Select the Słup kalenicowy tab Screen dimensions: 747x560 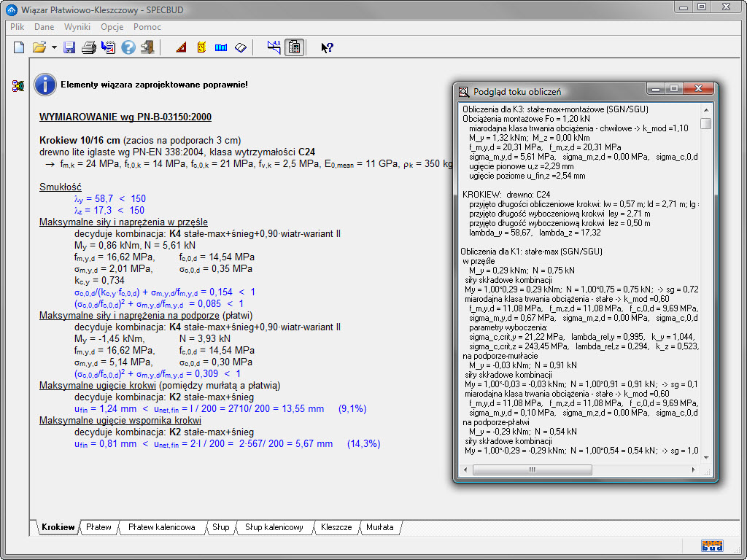[274, 527]
